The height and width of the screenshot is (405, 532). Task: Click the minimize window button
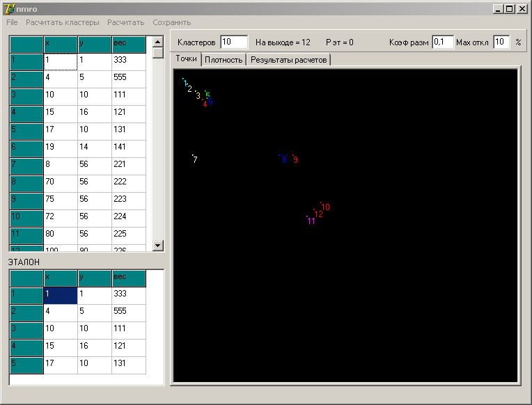click(498, 9)
